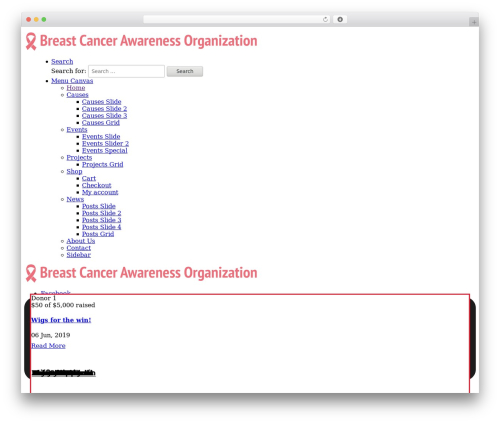Screen dimensions: 500x423
Task: Select Posts Slide link
Action: pos(99,206)
